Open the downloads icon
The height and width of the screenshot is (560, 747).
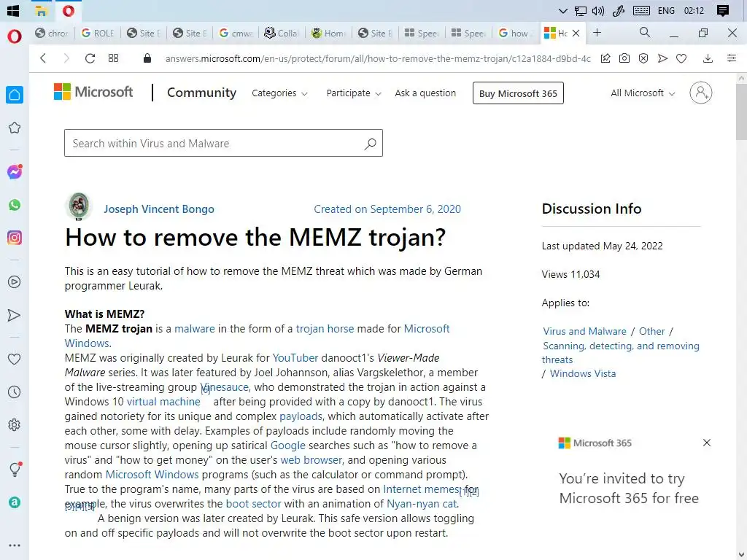(708, 58)
